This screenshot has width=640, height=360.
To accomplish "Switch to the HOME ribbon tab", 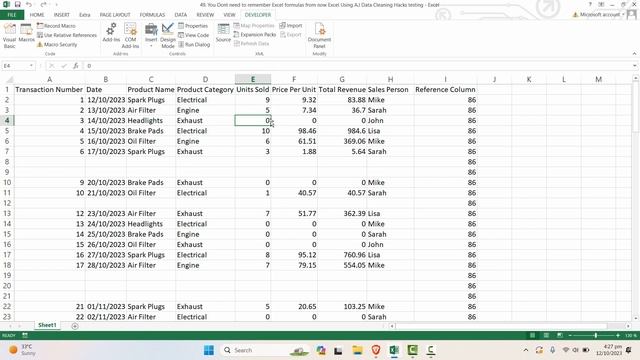I will click(x=37, y=15).
